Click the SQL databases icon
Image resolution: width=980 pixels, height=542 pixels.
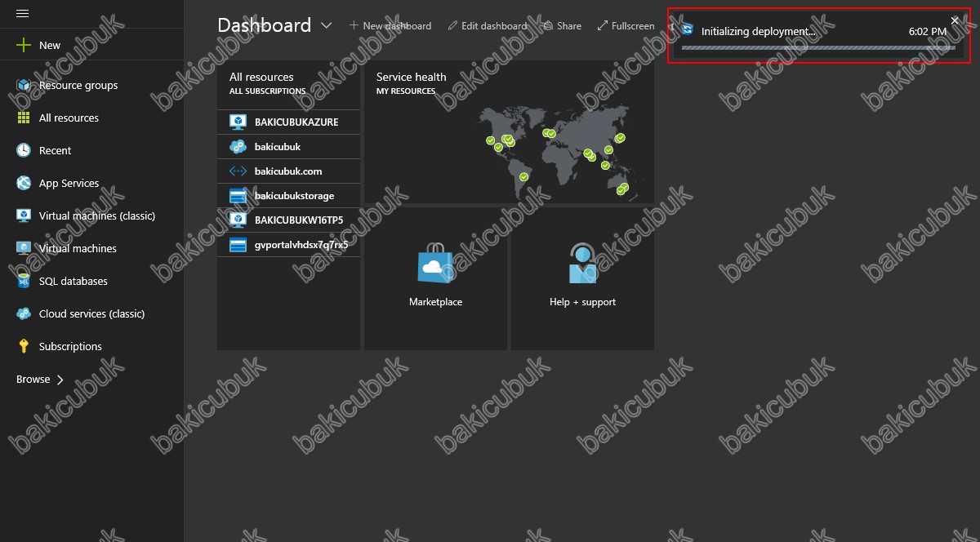point(24,281)
